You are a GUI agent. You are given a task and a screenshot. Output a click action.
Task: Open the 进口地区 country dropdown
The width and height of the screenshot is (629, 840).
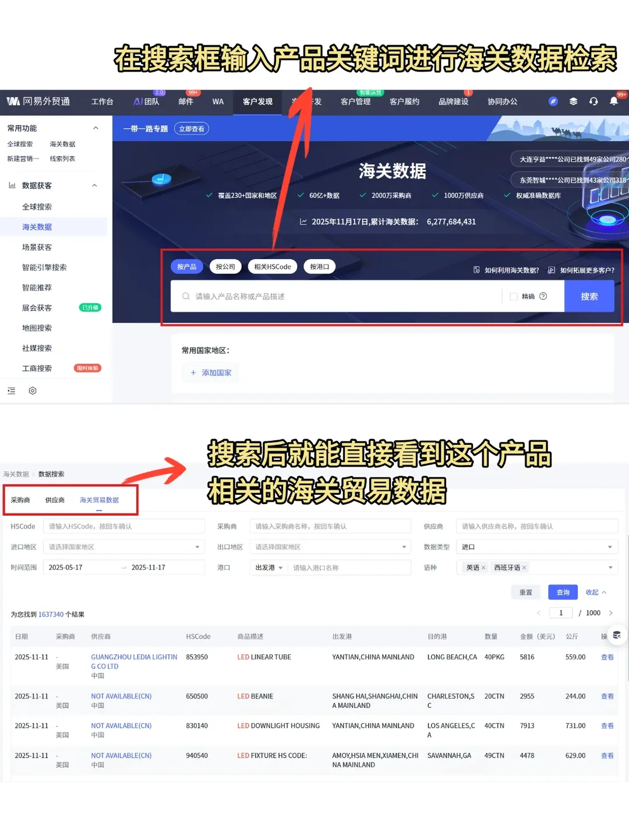123,547
